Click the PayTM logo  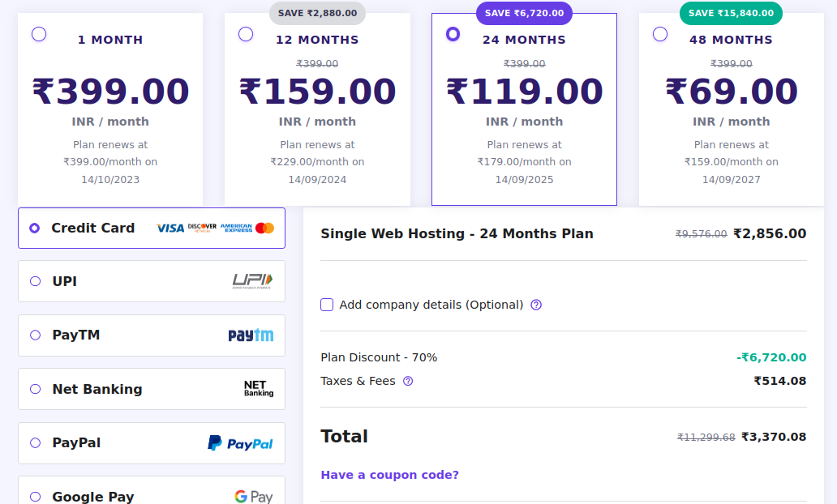pyautogui.click(x=251, y=335)
